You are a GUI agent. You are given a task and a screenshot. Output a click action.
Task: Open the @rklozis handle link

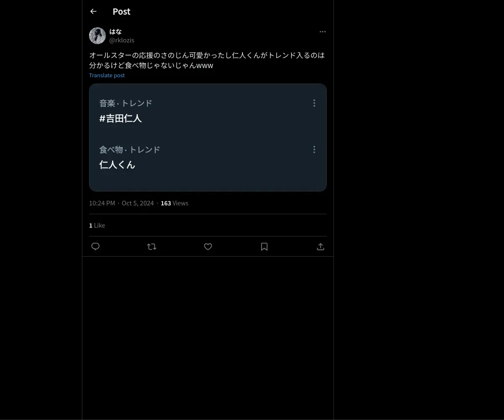pos(122,40)
